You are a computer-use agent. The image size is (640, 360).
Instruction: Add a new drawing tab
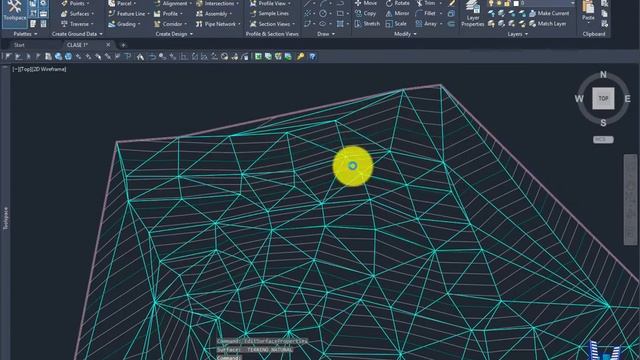click(123, 45)
